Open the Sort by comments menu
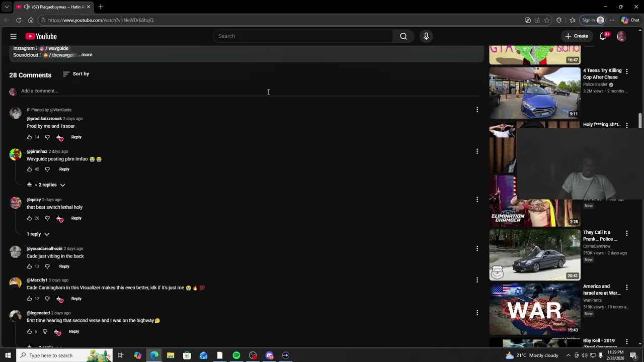644x362 pixels. tap(76, 74)
